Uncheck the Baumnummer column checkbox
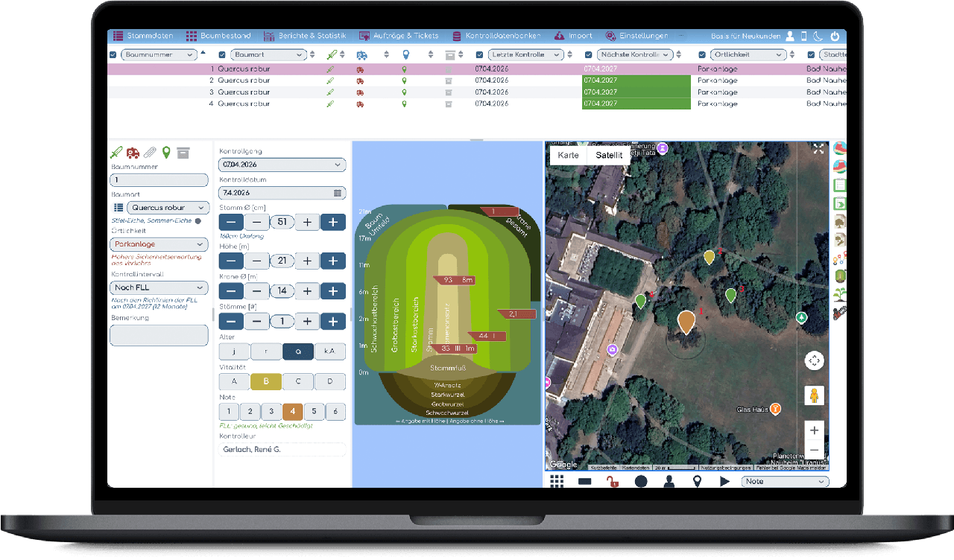This screenshot has height=560, width=954. click(113, 55)
